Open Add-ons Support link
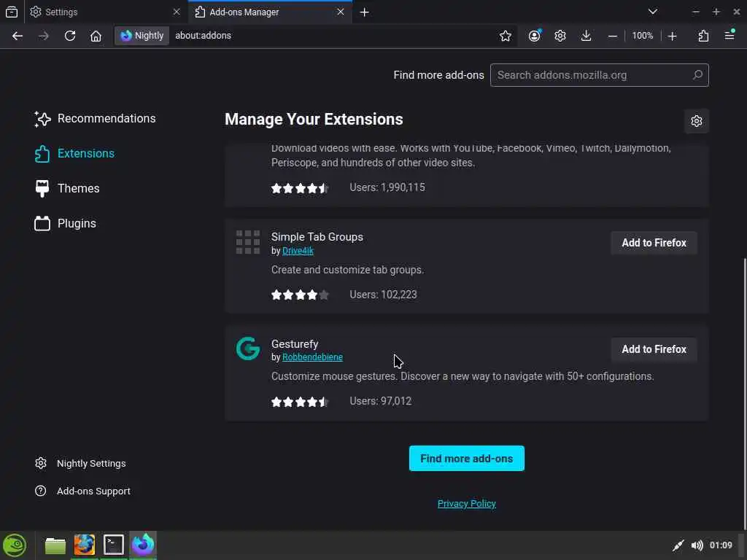The width and height of the screenshot is (747, 560). [x=82, y=491]
